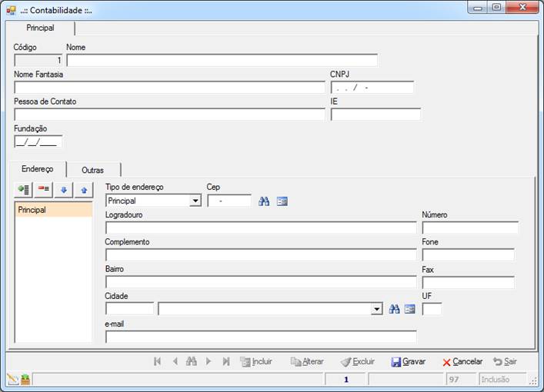
Task: Click the Bairro field
Action: point(261,282)
